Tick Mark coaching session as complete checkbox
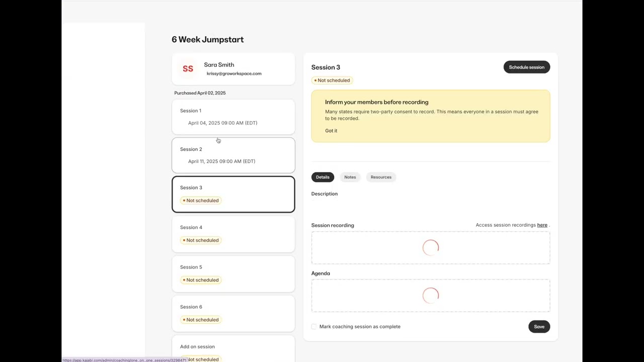Viewport: 644px width, 362px height. point(314,327)
